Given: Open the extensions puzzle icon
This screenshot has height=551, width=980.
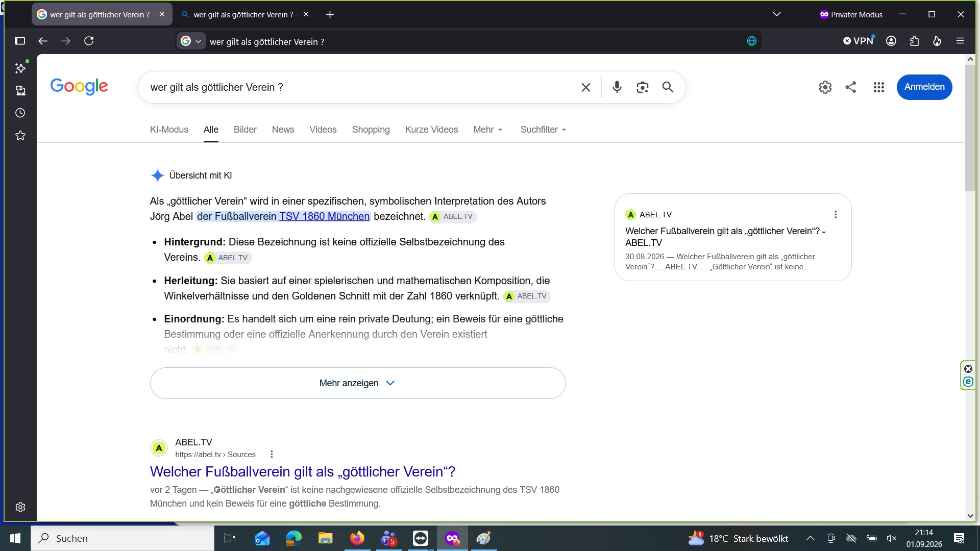Looking at the screenshot, I should point(914,41).
